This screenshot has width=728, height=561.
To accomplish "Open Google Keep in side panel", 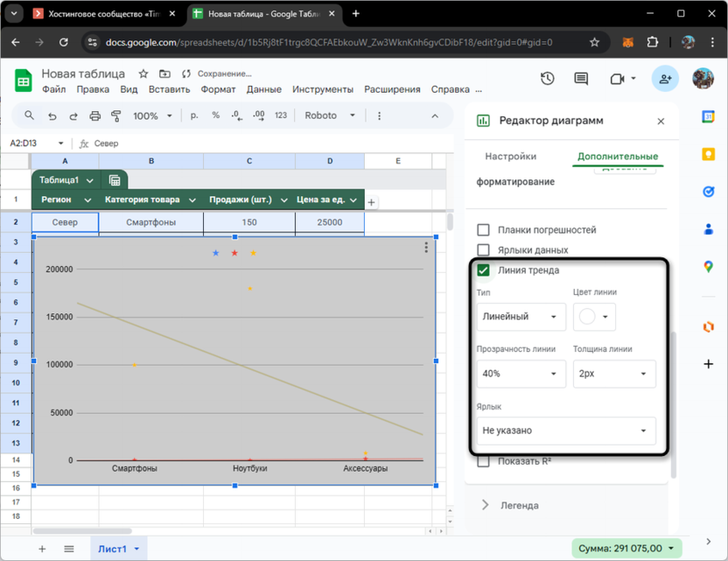I will (x=709, y=154).
